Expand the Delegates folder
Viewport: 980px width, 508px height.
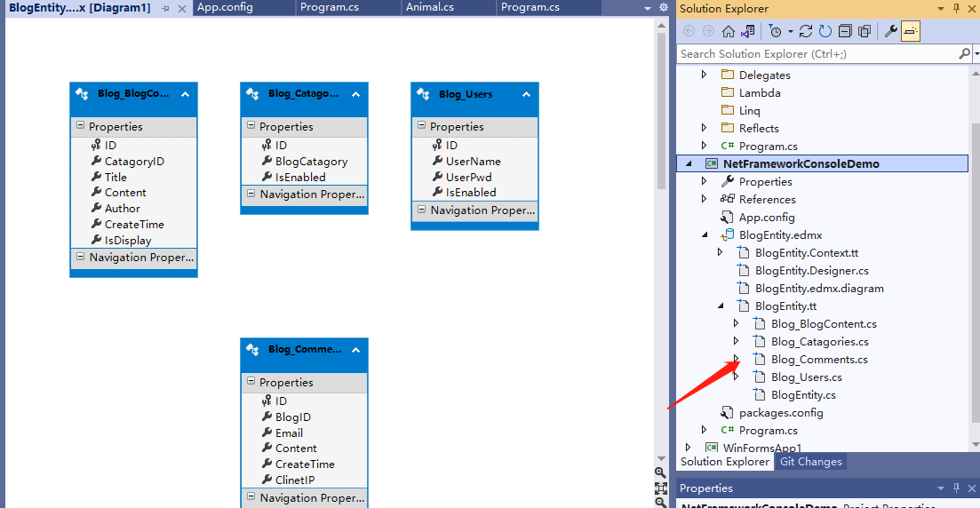(x=705, y=75)
